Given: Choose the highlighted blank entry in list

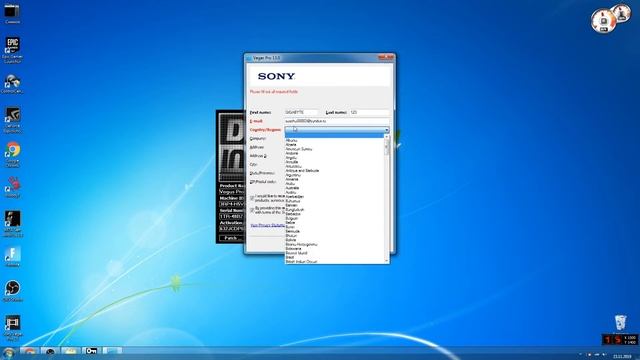Looking at the screenshot, I should click(334, 136).
